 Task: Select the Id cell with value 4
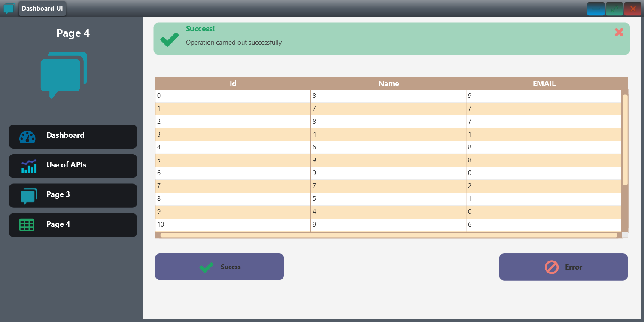click(233, 148)
